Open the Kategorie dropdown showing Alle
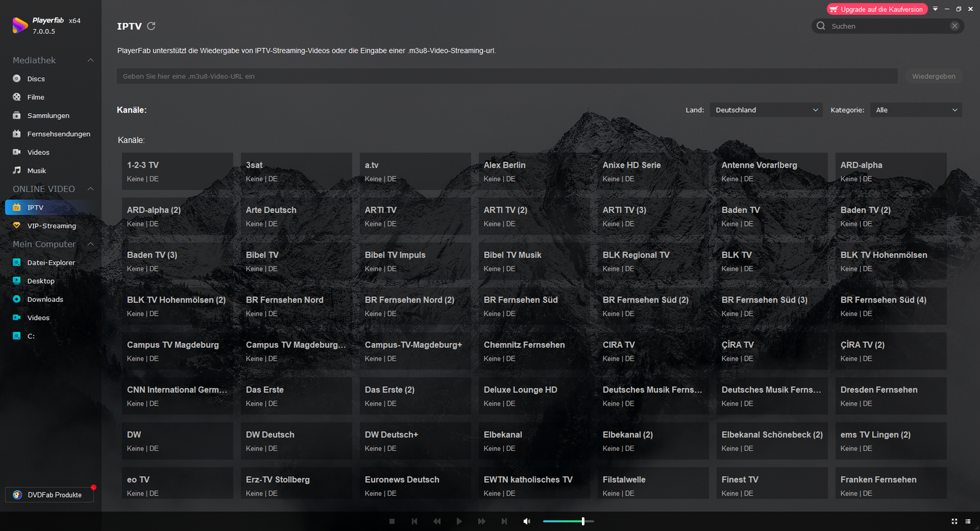The width and height of the screenshot is (980, 531). pos(916,110)
